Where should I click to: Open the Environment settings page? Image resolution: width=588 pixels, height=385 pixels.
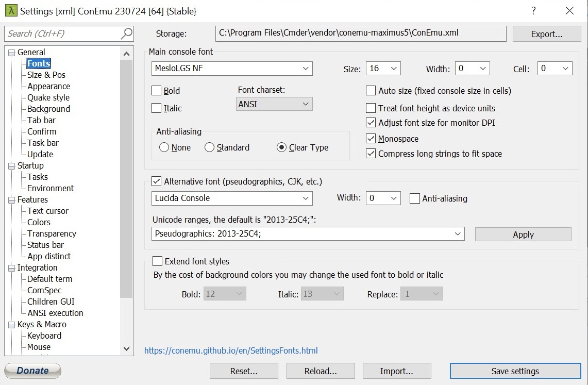pos(51,188)
